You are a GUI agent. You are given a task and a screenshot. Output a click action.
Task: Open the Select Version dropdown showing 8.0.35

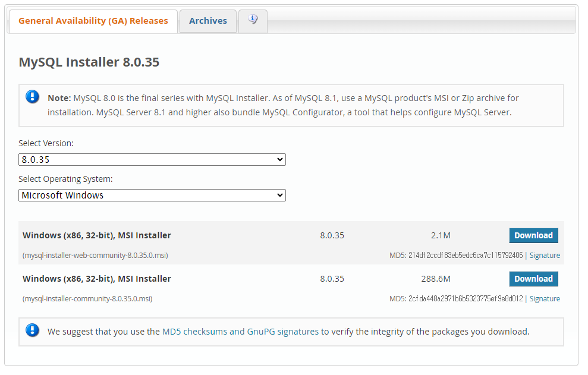[x=152, y=160]
